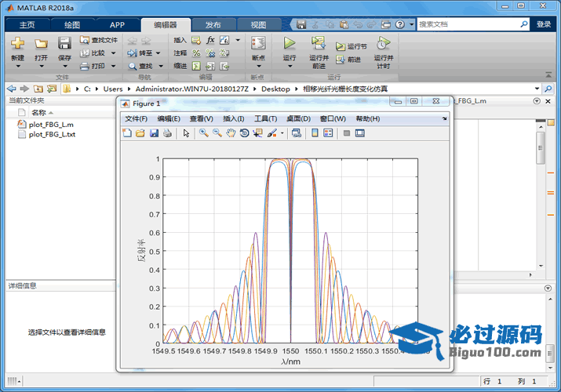Toggle the pan hand tool
The height and width of the screenshot is (392, 561).
pos(231,133)
